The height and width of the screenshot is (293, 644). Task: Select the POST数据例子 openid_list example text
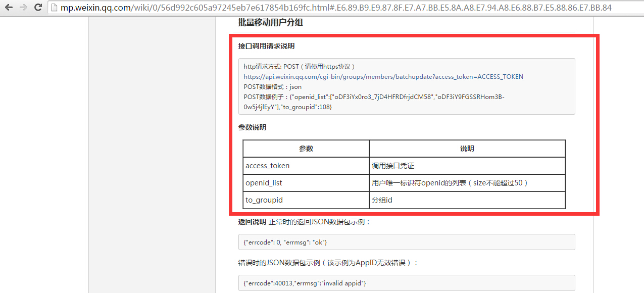click(x=374, y=102)
